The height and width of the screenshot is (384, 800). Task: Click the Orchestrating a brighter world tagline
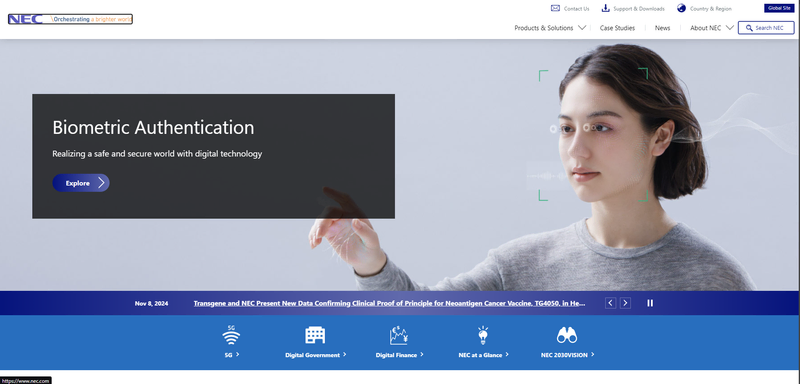tap(92, 19)
